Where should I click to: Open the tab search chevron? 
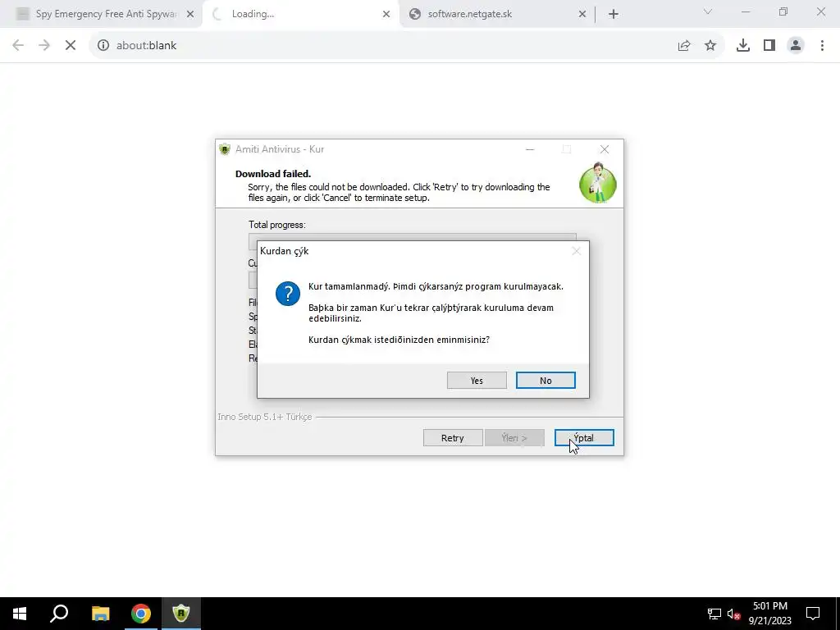click(708, 11)
